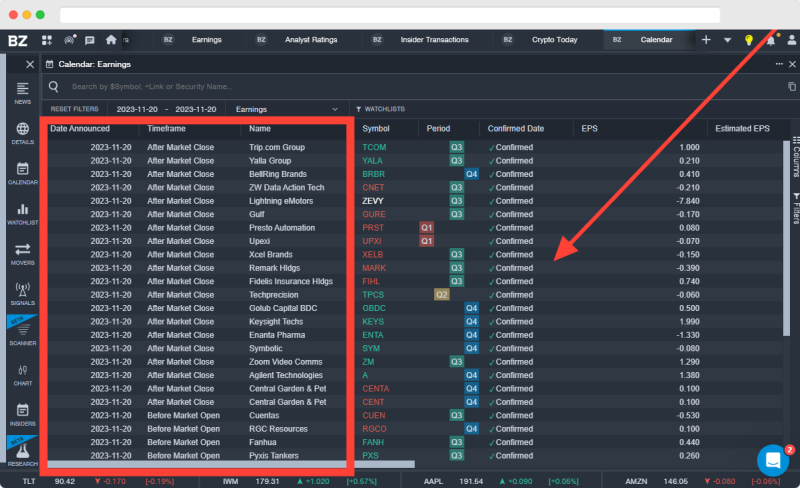Click the BRBR symbol link
The height and width of the screenshot is (488, 800).
tap(373, 174)
